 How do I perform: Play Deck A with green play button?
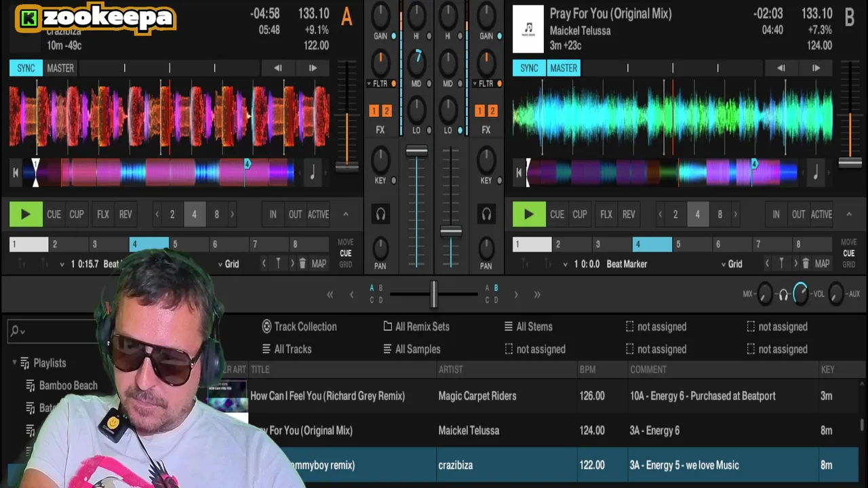[x=26, y=214]
